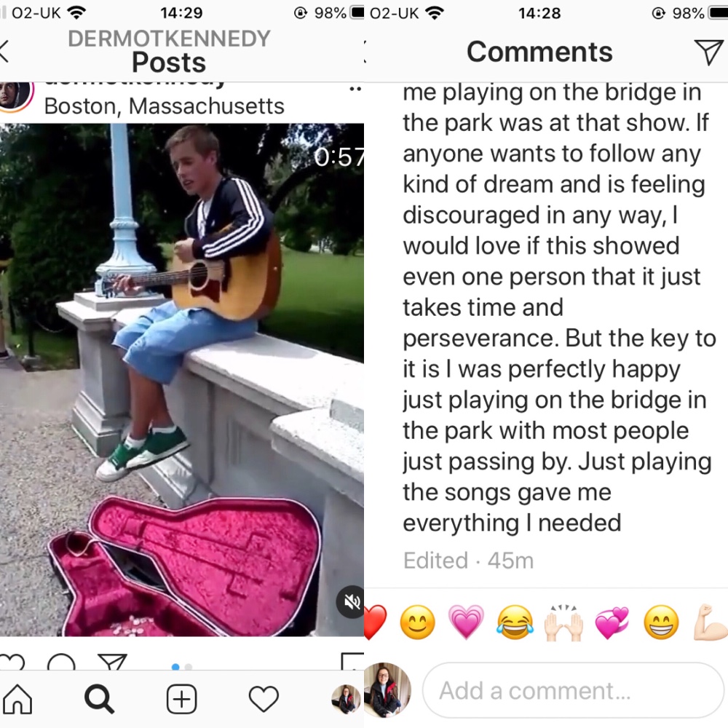The height and width of the screenshot is (728, 728).
Task: Like the post with the heart icon
Action: (12, 662)
